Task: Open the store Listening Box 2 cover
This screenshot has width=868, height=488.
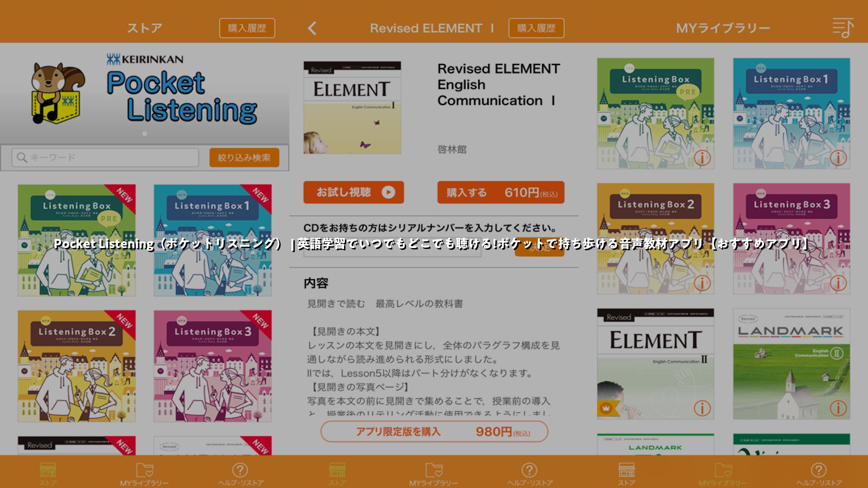Action: tap(77, 366)
